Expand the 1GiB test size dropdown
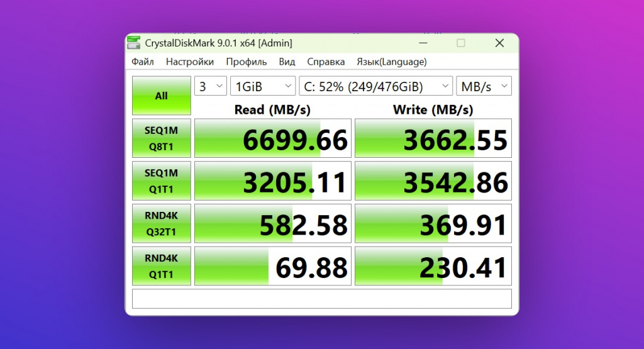Image resolution: width=644 pixels, height=349 pixels. [x=262, y=87]
